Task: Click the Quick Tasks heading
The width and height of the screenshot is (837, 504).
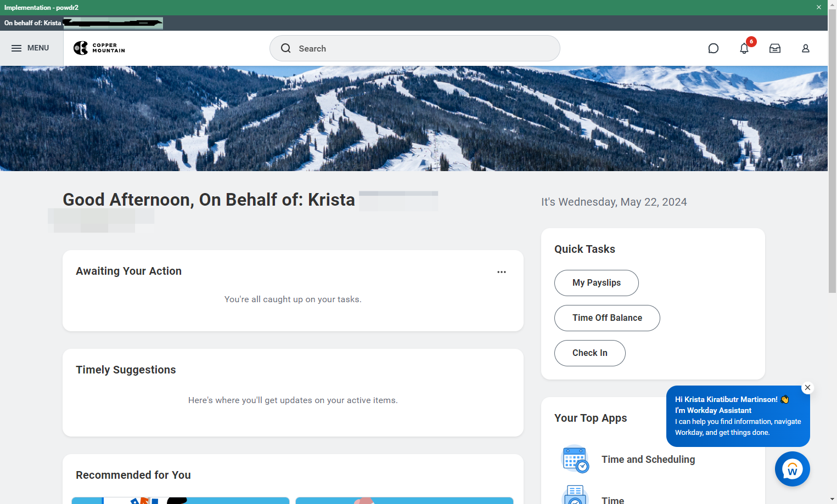Action: [x=585, y=249]
